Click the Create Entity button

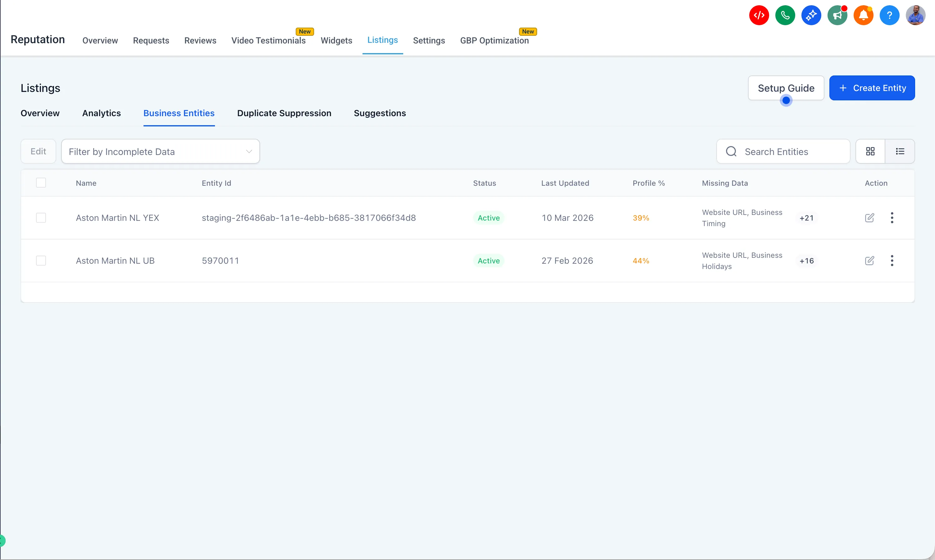tap(872, 88)
